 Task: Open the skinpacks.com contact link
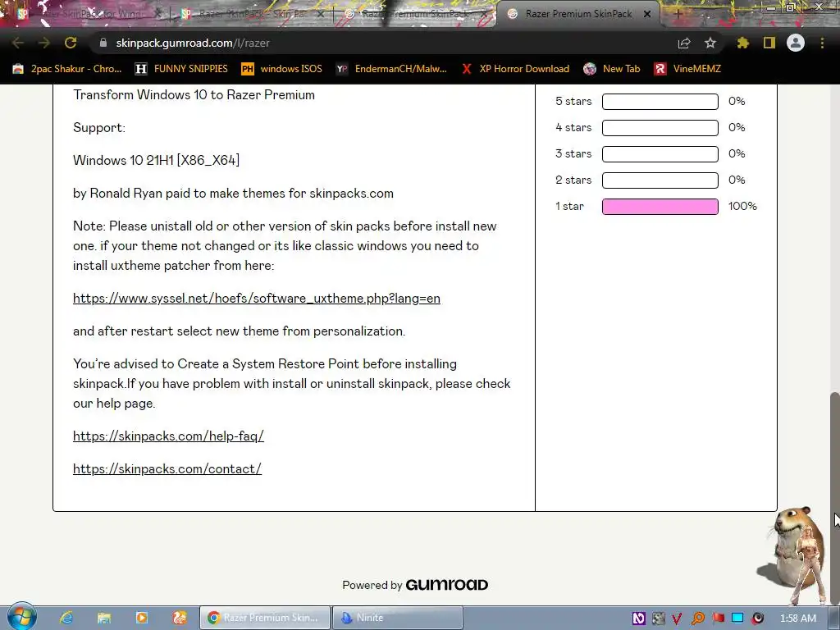pyautogui.click(x=167, y=468)
